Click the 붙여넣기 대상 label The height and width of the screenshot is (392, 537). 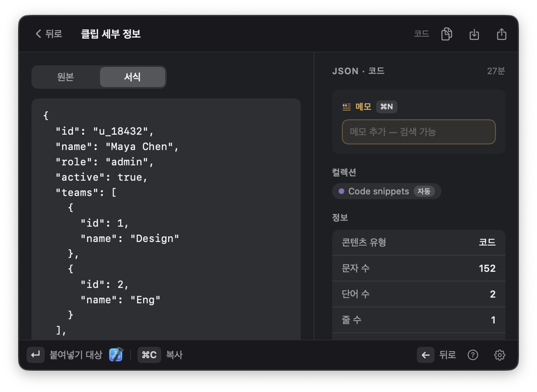pyautogui.click(x=76, y=355)
